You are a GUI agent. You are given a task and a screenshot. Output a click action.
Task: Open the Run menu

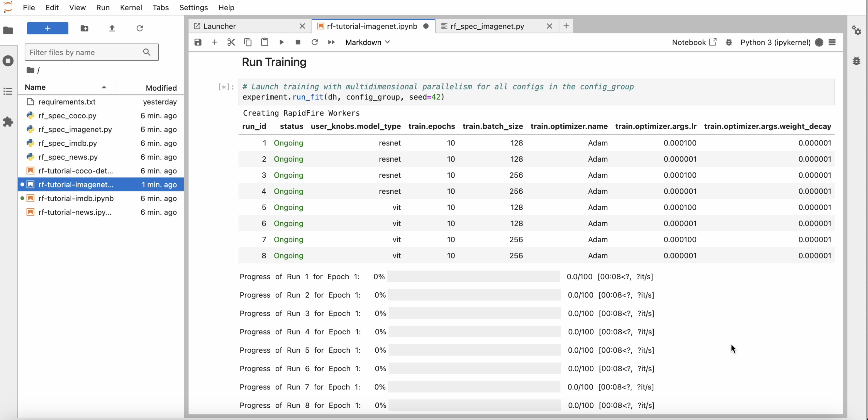coord(103,7)
